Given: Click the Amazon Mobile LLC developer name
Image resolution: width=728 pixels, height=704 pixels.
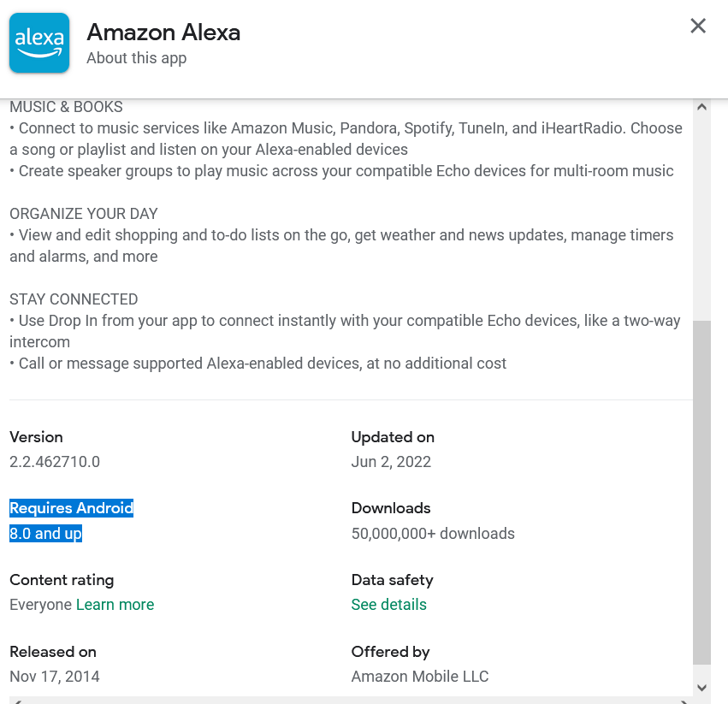Looking at the screenshot, I should pyautogui.click(x=420, y=677).
